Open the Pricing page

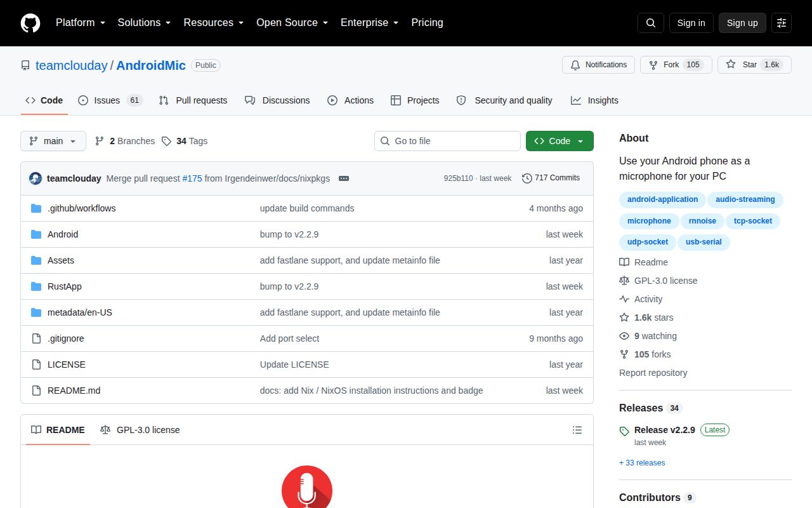(427, 23)
